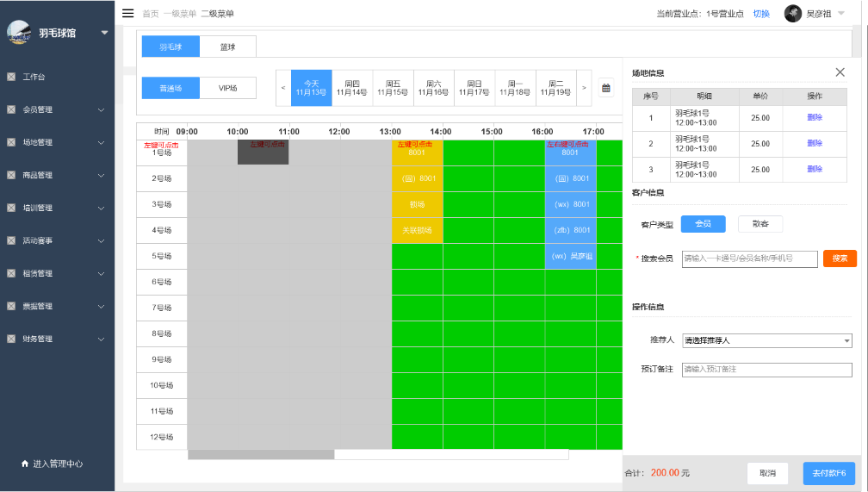Click blue (wx) 吴彦祖 booking slot
The image size is (868, 492).
pyautogui.click(x=571, y=256)
